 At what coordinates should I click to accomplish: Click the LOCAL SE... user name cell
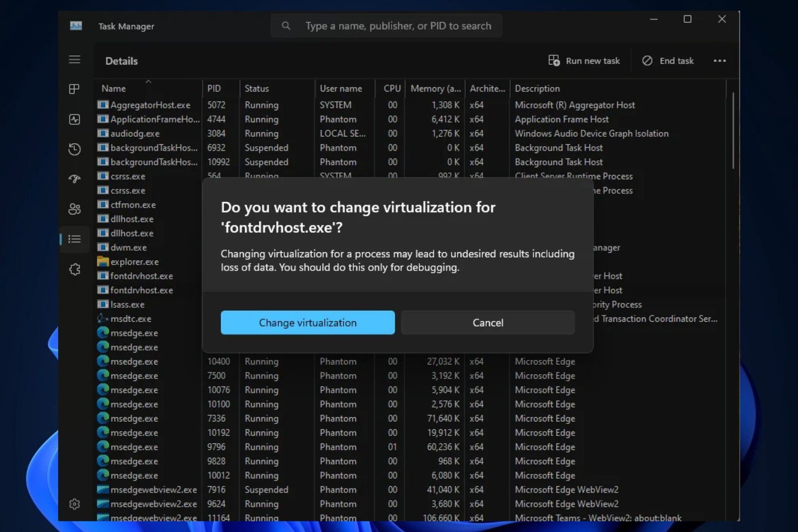343,133
